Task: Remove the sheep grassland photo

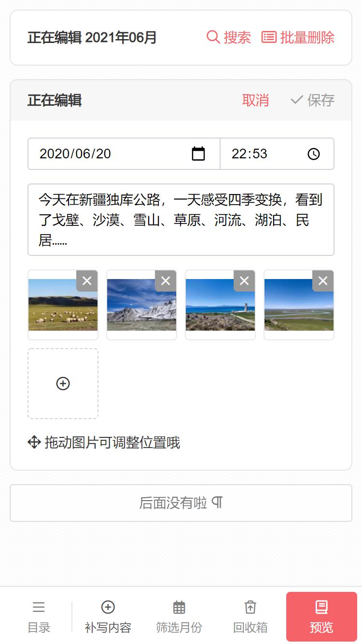Action: [87, 281]
